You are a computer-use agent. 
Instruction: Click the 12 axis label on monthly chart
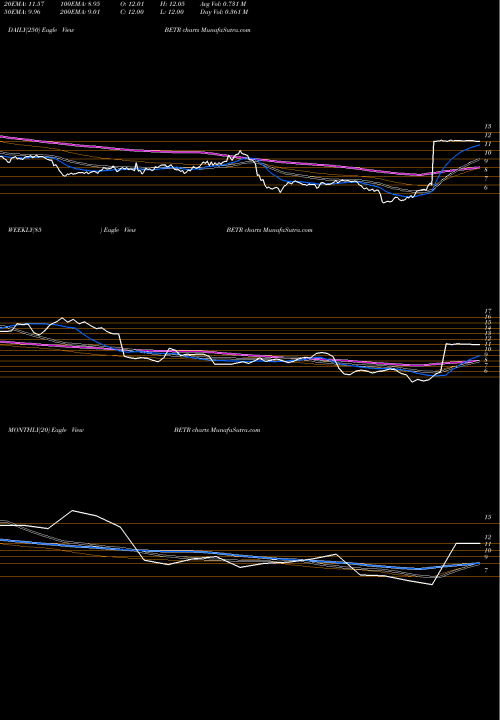pyautogui.click(x=488, y=537)
